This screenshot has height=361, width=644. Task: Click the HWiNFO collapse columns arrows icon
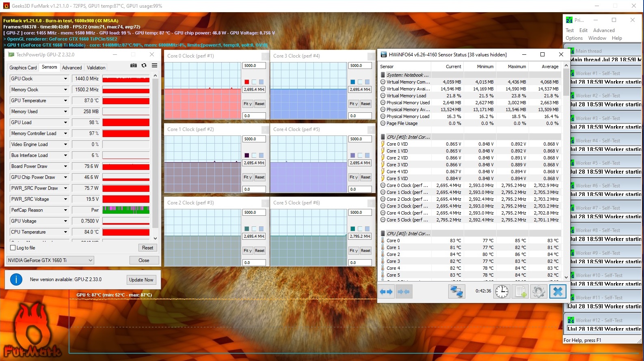pyautogui.click(x=404, y=292)
